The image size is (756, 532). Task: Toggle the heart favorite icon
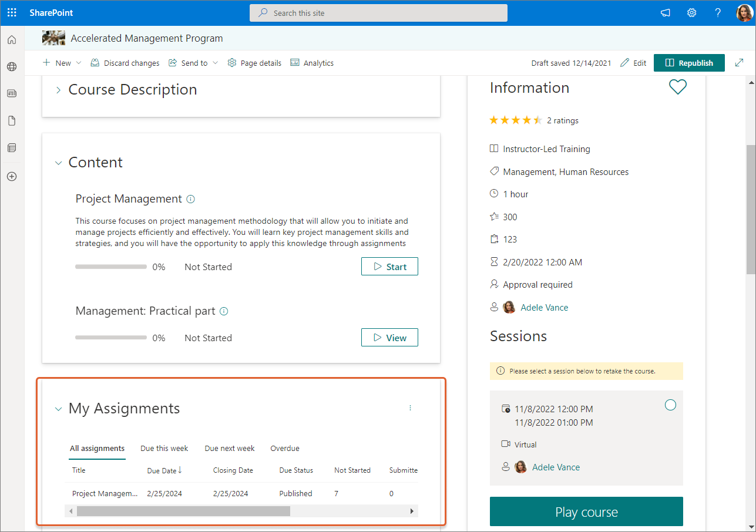[x=677, y=87]
